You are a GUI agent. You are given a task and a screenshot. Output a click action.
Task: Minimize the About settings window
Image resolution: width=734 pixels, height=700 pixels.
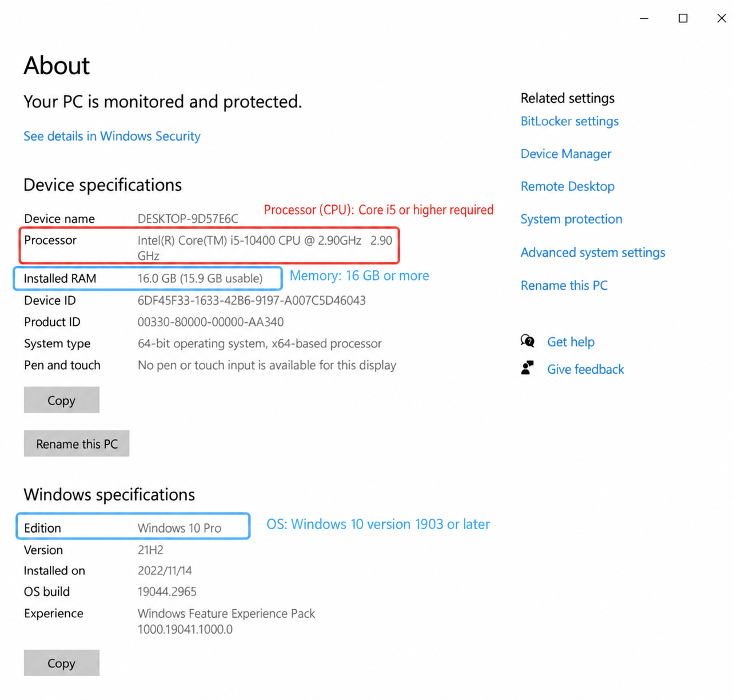click(x=644, y=18)
